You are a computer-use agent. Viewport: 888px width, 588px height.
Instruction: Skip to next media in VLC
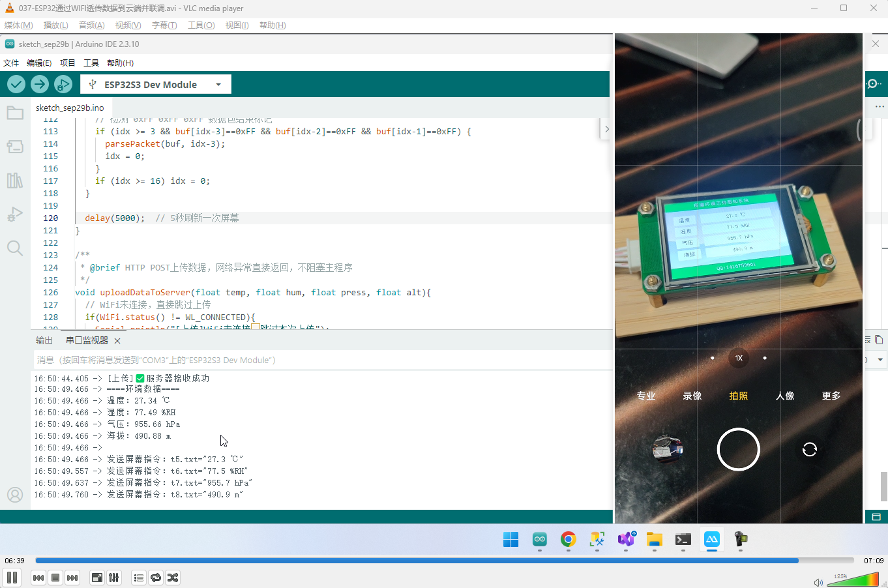coord(72,578)
